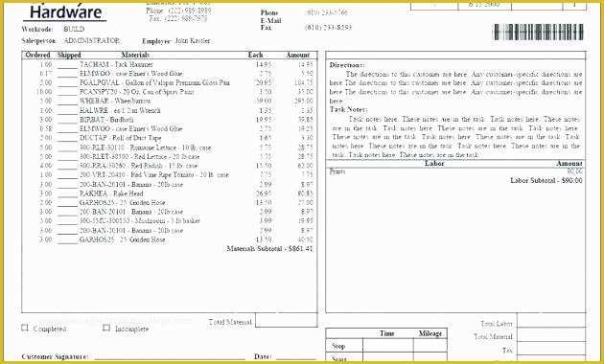This screenshot has height=364, width=604.
Task: Click the Salesperson value ADMINISTRATOR
Action: tap(92, 40)
